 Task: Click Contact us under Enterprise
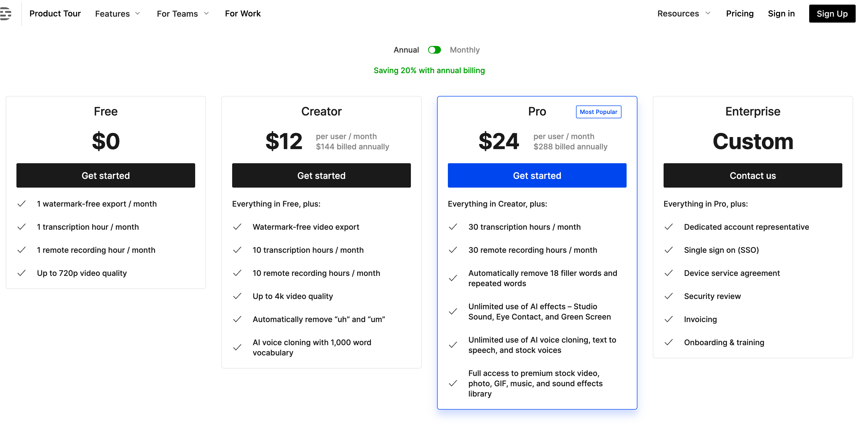(752, 176)
